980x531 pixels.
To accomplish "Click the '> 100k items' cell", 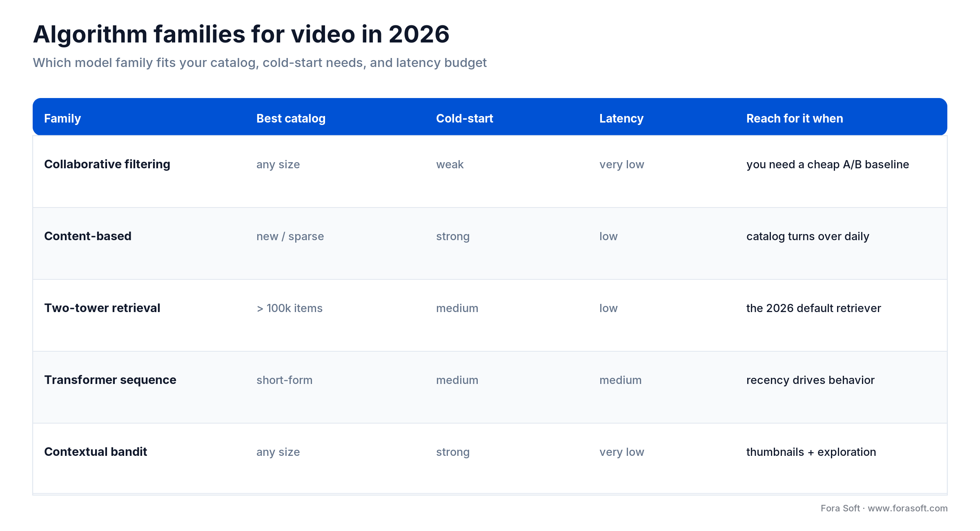I will coord(290,308).
